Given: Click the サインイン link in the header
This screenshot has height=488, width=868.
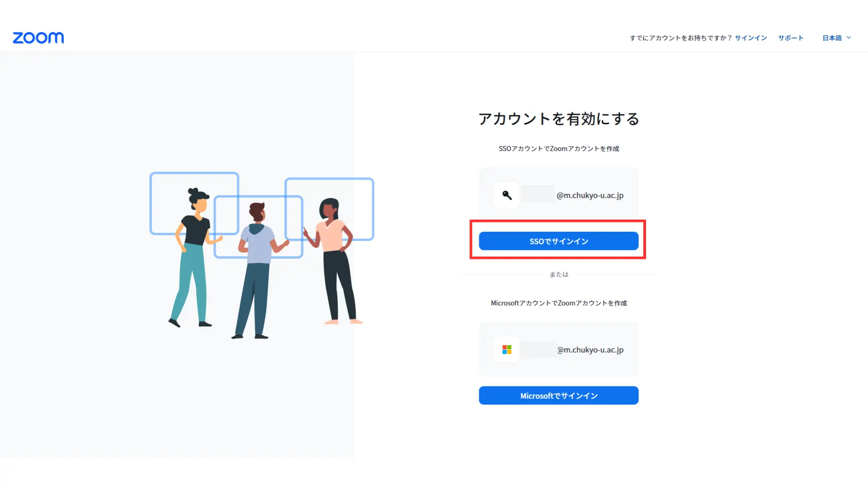Looking at the screenshot, I should [750, 38].
